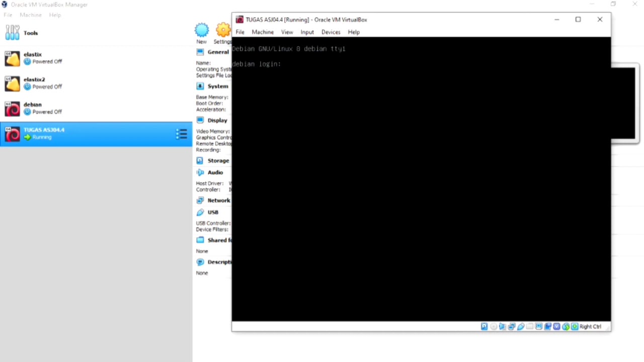644x362 pixels.
Task: Click the 'Host Driver:' label under Audio
Action: (210, 184)
